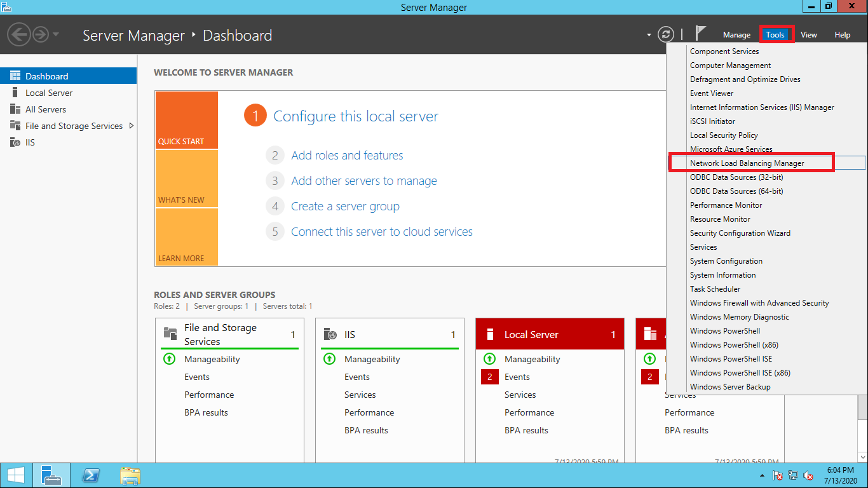Click the Windows Start button

(16, 475)
